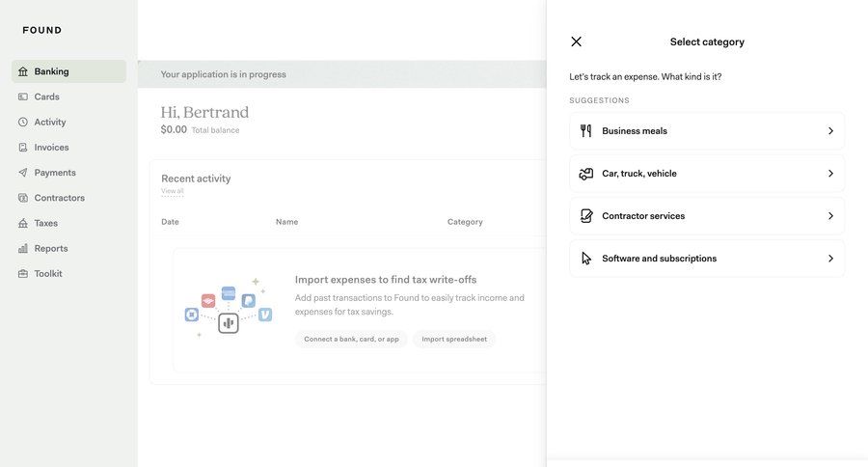Image resolution: width=868 pixels, height=467 pixels.
Task: Select the Business meals category
Action: point(707,130)
